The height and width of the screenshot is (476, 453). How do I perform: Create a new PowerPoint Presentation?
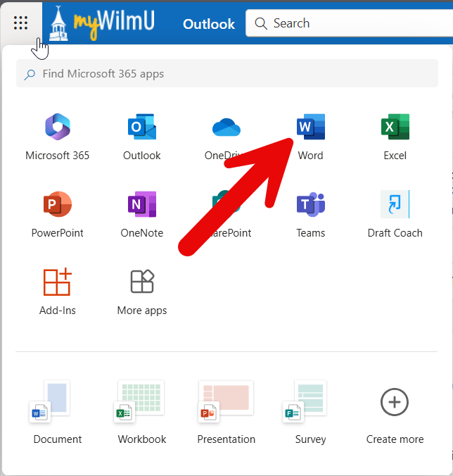(226, 412)
